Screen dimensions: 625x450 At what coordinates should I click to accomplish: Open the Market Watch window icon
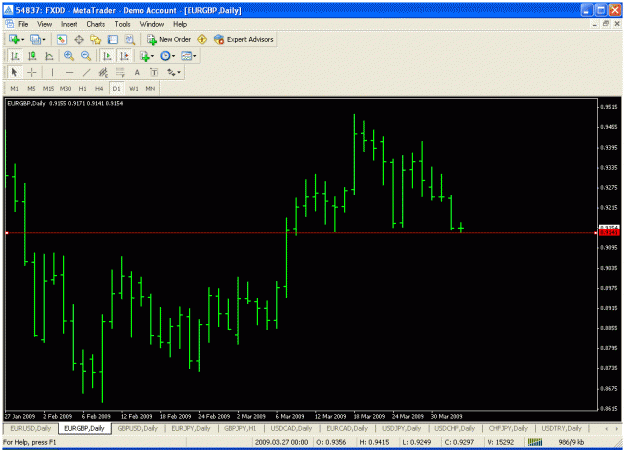(x=61, y=39)
